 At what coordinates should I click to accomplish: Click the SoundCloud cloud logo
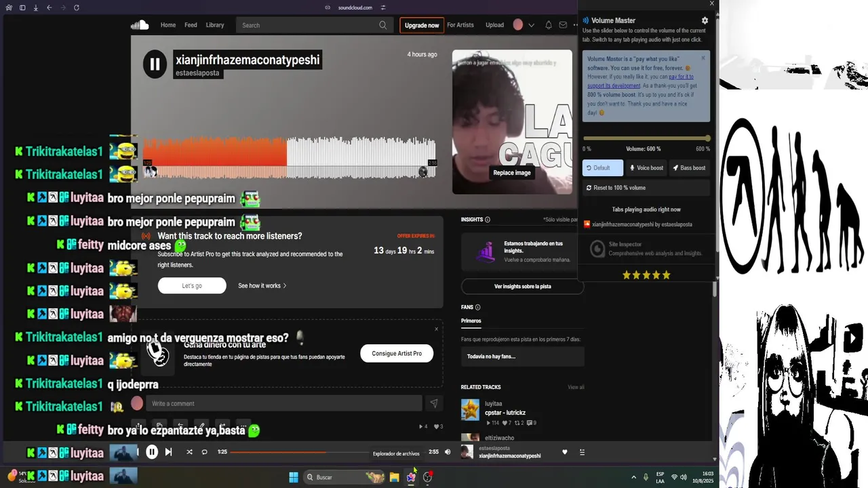140,25
